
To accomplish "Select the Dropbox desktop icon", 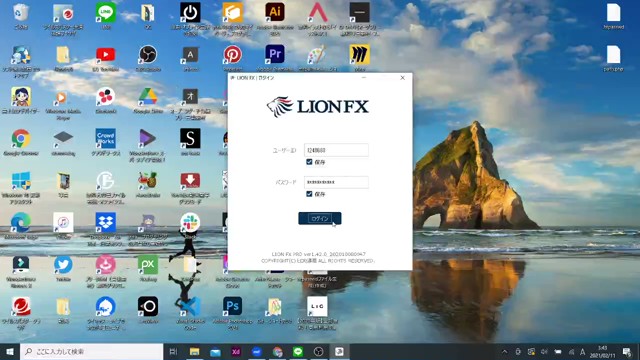I will (x=106, y=229).
